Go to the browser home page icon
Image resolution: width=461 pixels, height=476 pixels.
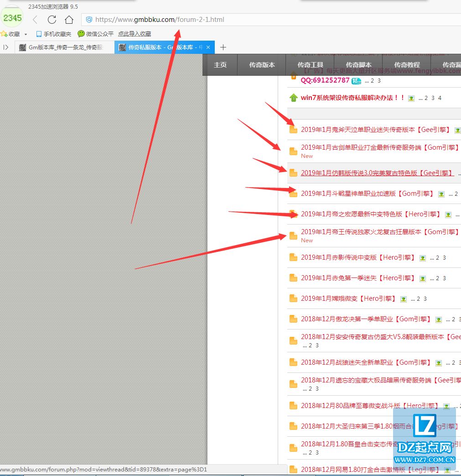(x=69, y=20)
